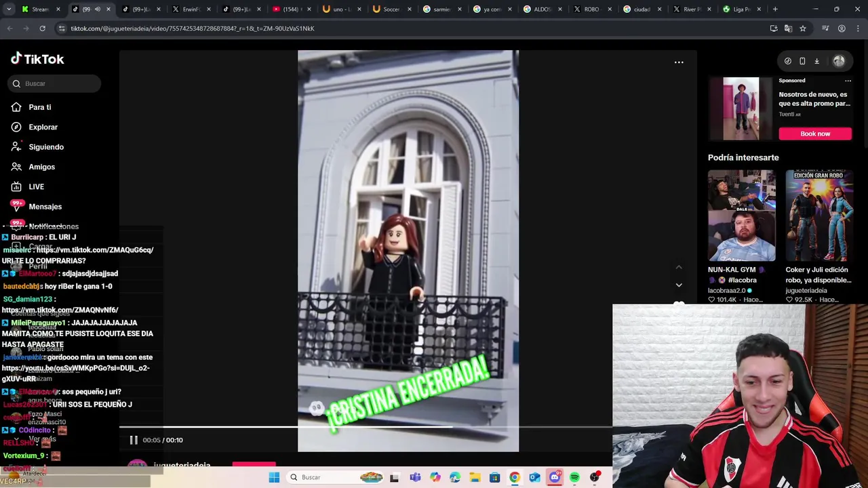Click the TikTok coins icon in top pill
868x488 pixels.
click(x=787, y=61)
